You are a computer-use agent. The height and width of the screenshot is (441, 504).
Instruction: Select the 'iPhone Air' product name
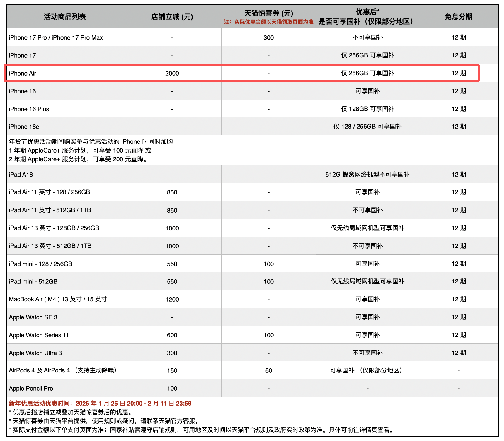22,73
